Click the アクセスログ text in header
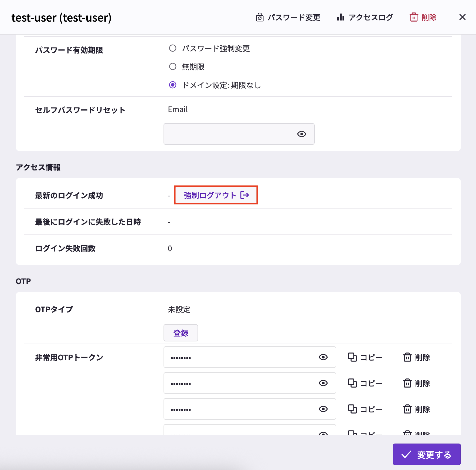This screenshot has width=476, height=470. click(x=371, y=17)
